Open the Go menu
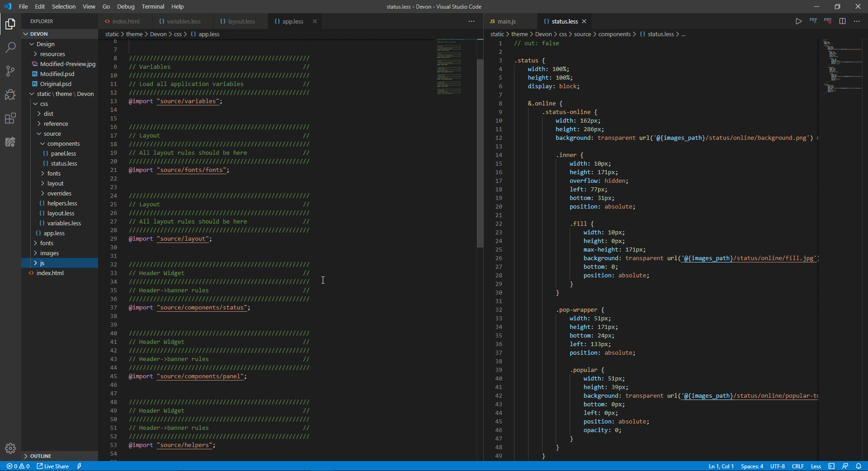 click(x=106, y=6)
